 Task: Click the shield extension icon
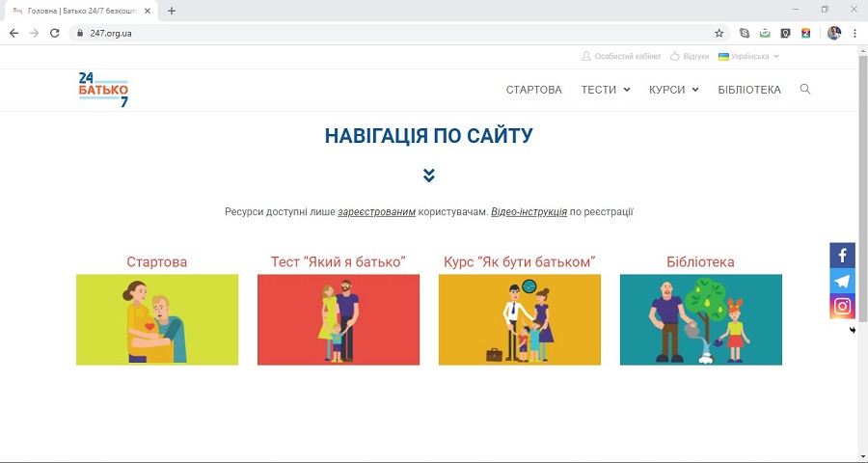pyautogui.click(x=785, y=33)
